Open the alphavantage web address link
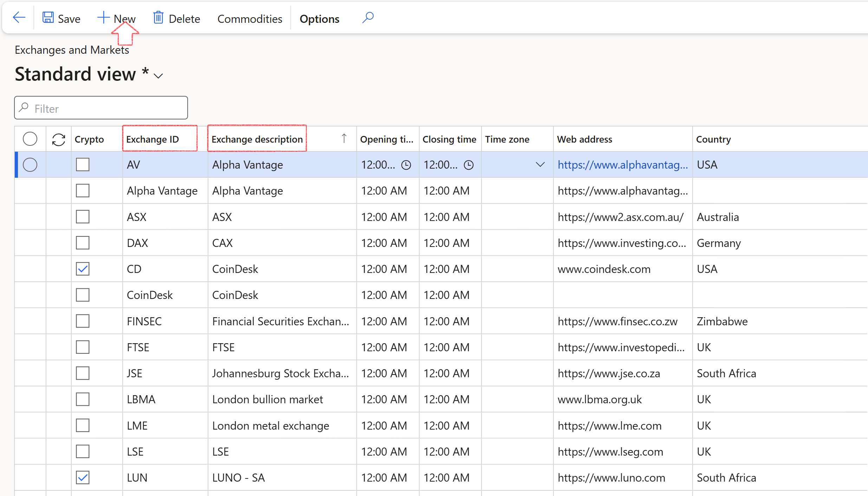 click(x=622, y=165)
